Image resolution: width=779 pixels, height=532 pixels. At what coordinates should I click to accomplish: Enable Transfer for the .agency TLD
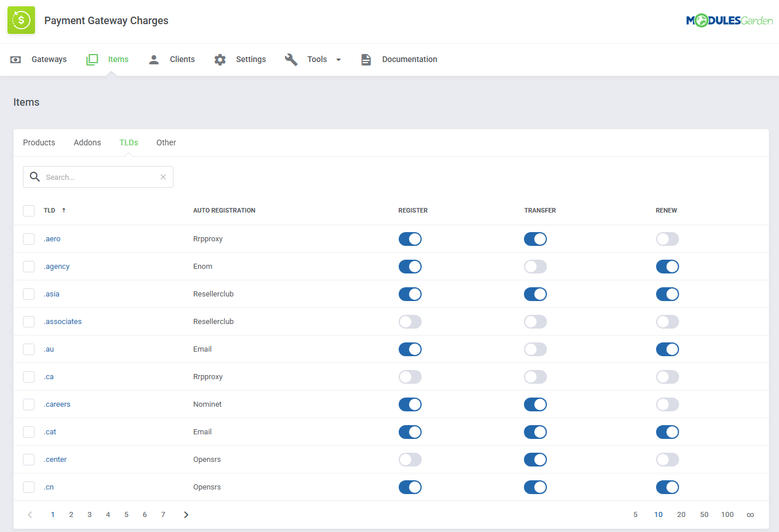click(535, 267)
